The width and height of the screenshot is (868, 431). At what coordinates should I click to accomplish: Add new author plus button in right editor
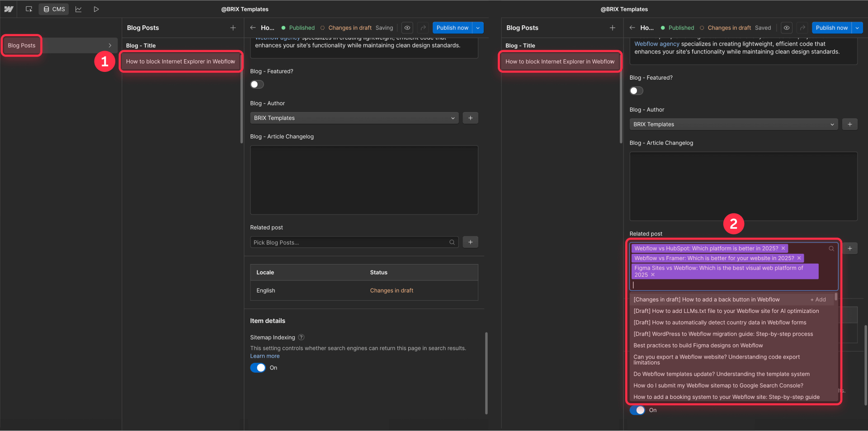(x=849, y=124)
